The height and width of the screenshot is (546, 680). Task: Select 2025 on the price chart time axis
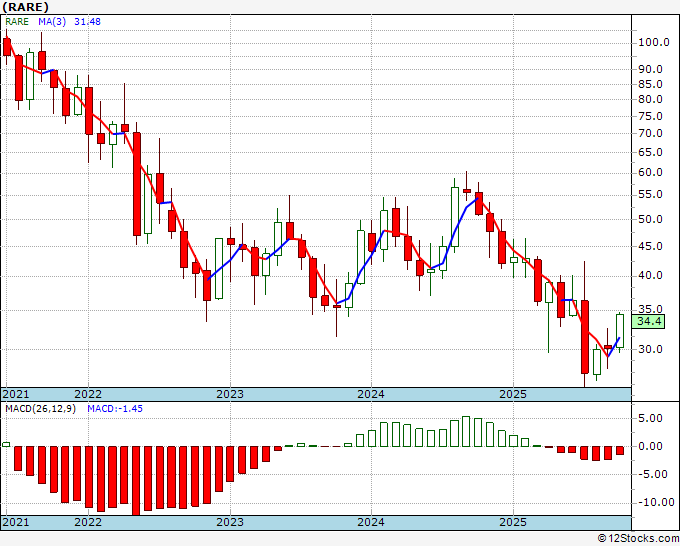point(513,394)
